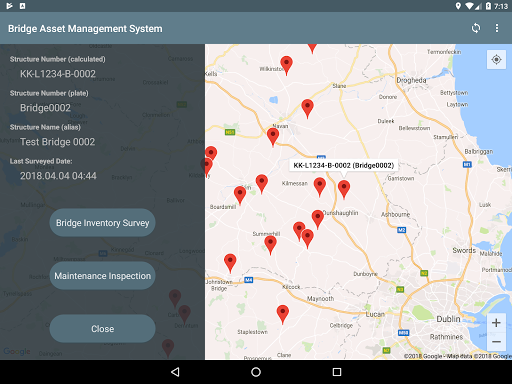
Task: Click Bridge Asset Management System title
Action: 85,29
